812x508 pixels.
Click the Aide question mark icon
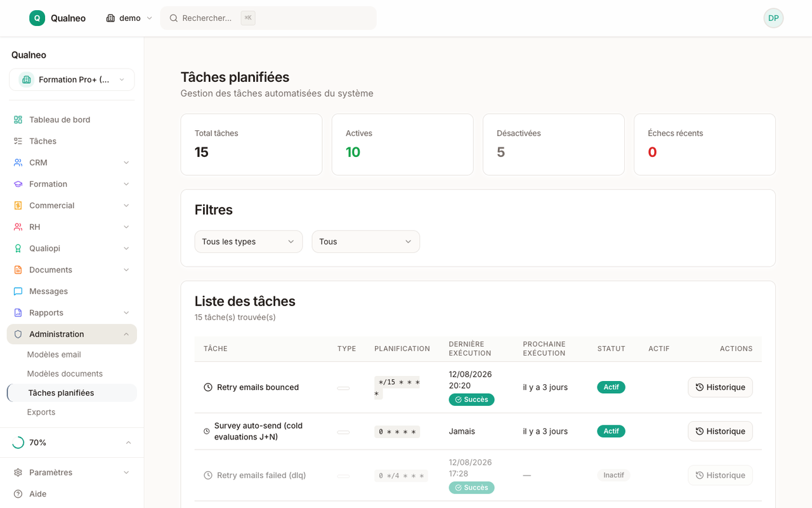click(x=18, y=494)
